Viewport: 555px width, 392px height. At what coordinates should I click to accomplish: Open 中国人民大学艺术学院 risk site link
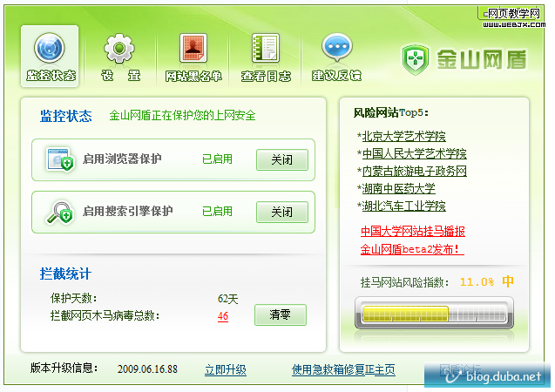coord(414,153)
